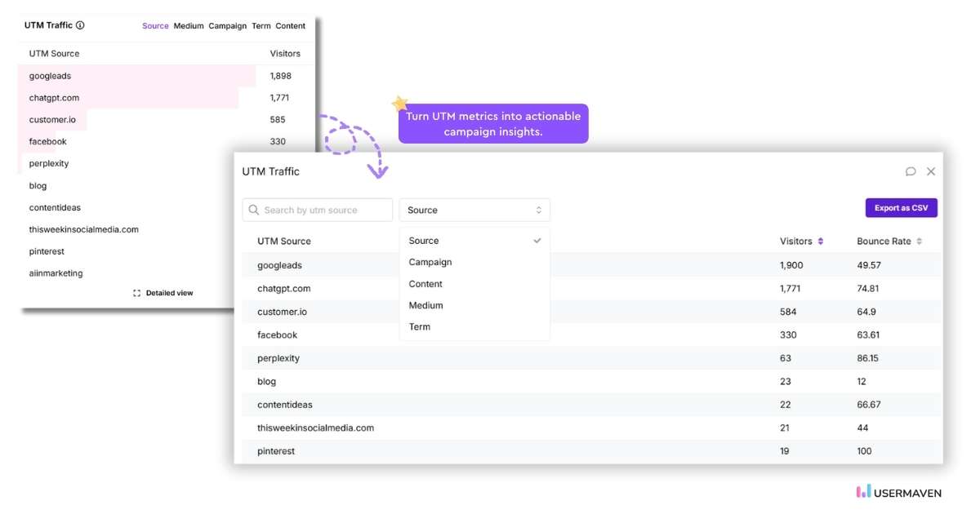Viewport: 980px width, 514px height.
Task: Choose Term in dropdown list
Action: click(474, 326)
